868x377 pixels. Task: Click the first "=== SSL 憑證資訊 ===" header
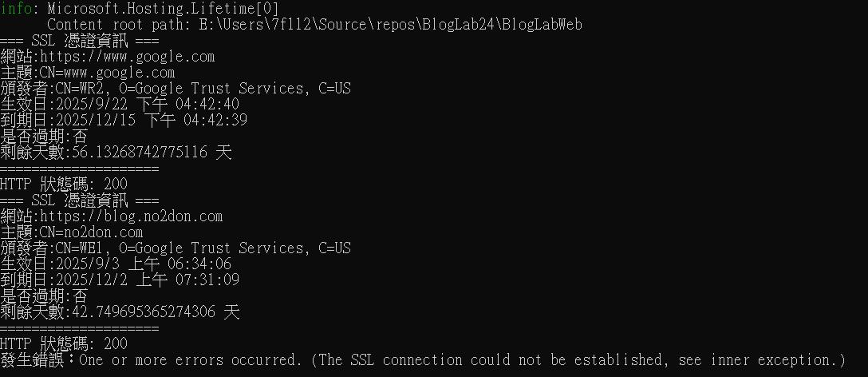coord(79,41)
